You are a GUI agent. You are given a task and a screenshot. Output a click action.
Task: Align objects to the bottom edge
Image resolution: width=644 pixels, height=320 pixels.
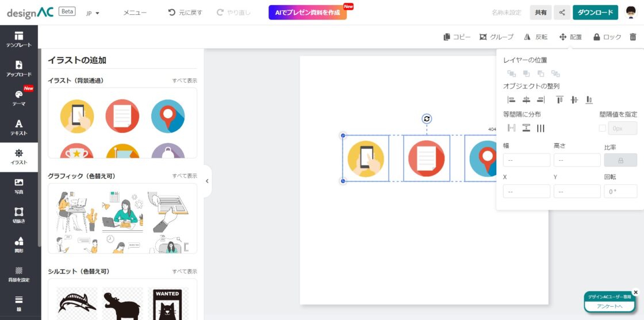[589, 100]
